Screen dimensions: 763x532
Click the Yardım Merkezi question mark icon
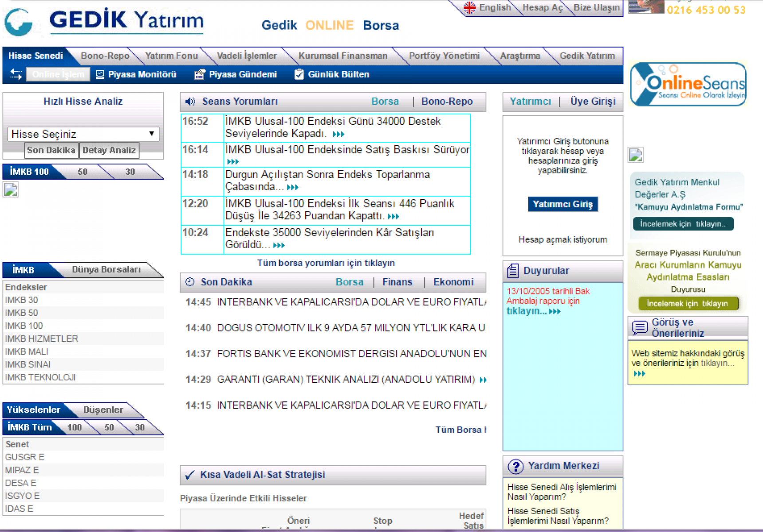click(x=515, y=466)
